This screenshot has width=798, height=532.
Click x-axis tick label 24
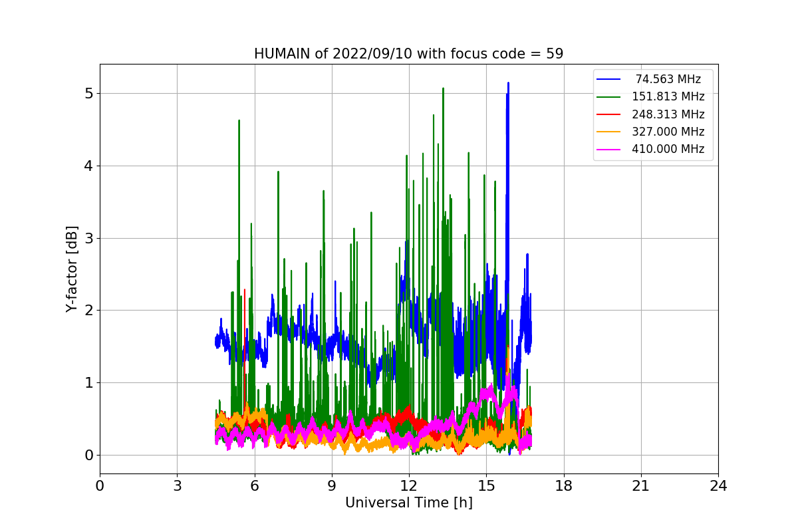[718, 486]
